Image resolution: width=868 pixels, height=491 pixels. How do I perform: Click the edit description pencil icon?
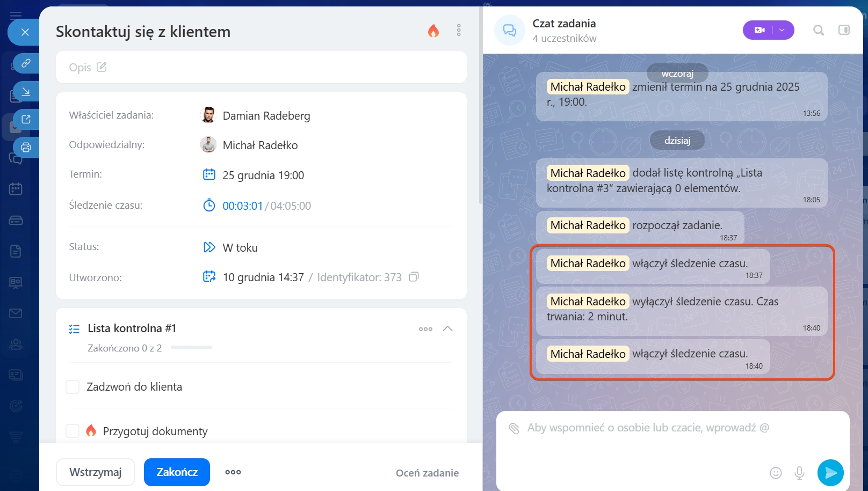click(102, 67)
